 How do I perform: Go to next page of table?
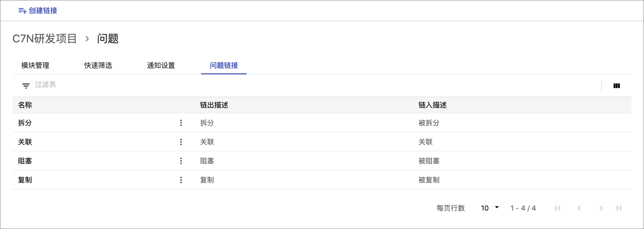[x=601, y=208]
